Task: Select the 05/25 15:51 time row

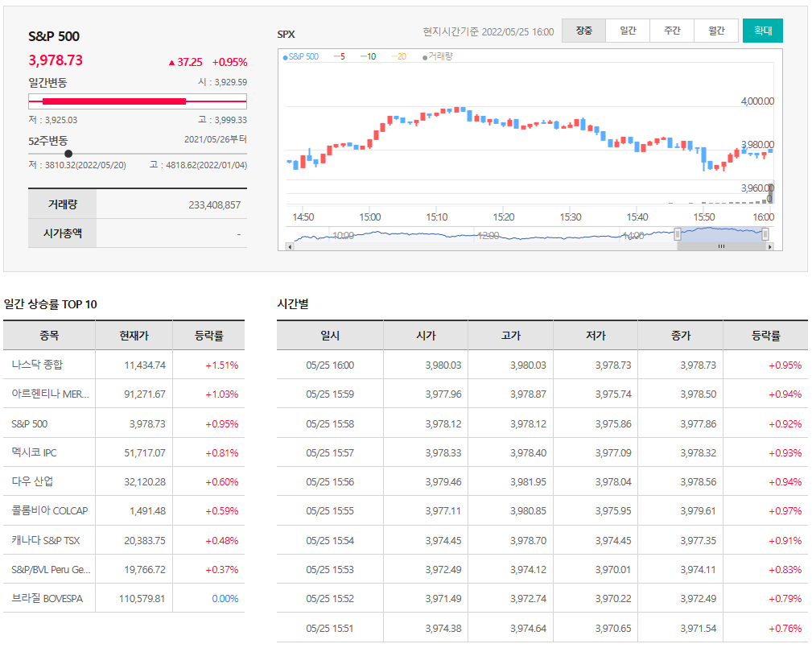Action: pos(542,628)
